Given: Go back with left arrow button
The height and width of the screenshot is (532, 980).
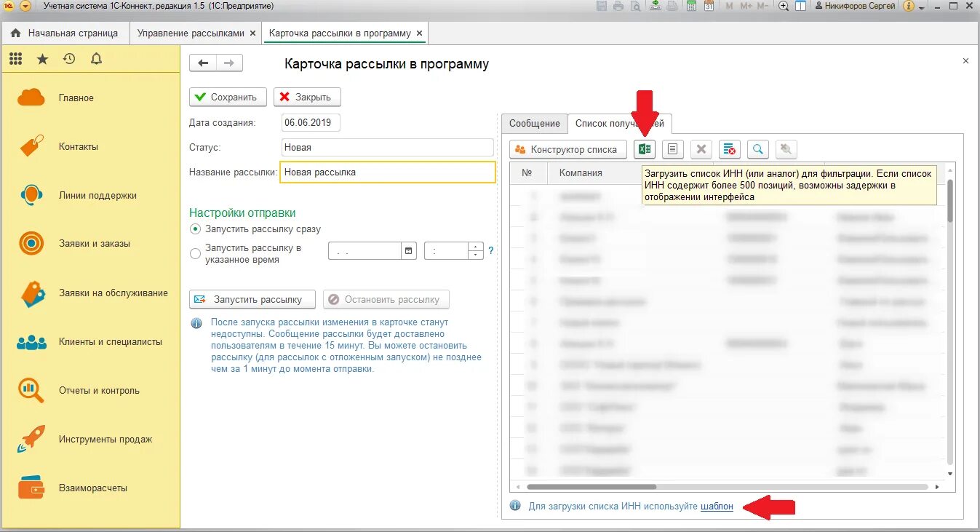Looking at the screenshot, I should 203,63.
